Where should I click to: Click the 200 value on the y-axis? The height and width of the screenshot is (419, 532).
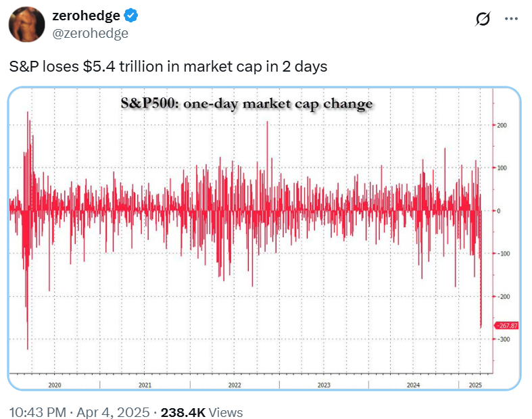(502, 126)
